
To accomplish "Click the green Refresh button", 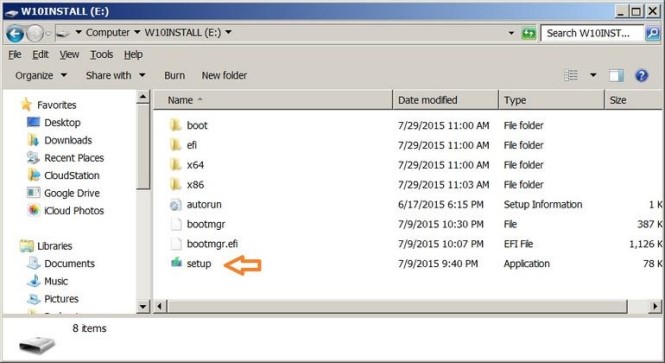I will (528, 33).
